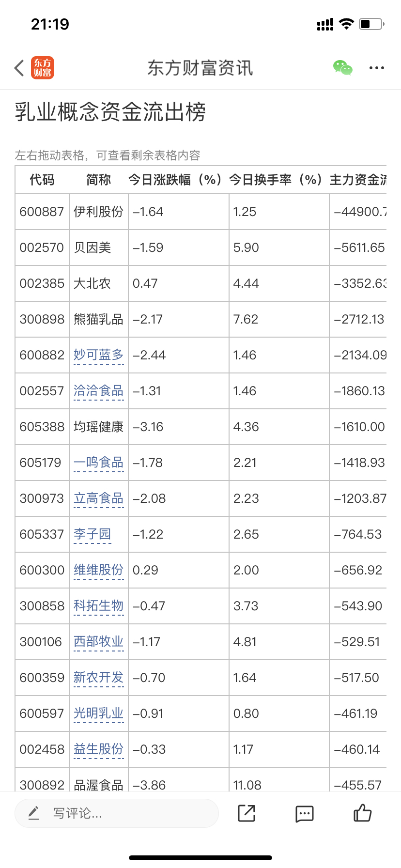Tap the pencil icon in comment box
Image resolution: width=401 pixels, height=868 pixels.
(33, 813)
